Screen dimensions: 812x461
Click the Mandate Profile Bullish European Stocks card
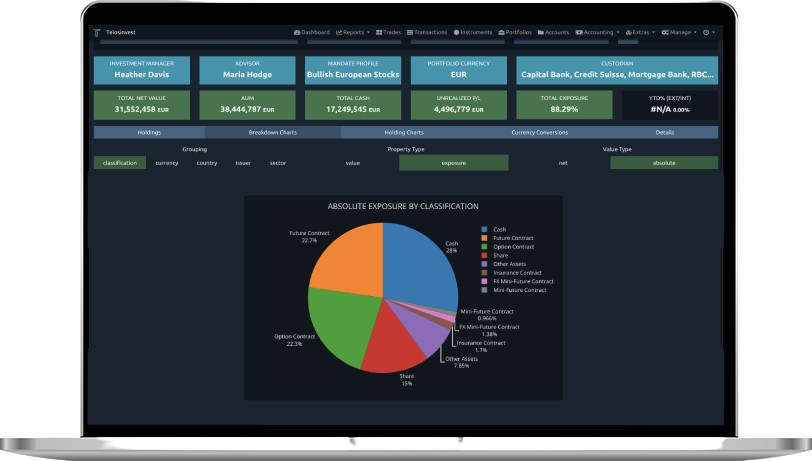353,70
